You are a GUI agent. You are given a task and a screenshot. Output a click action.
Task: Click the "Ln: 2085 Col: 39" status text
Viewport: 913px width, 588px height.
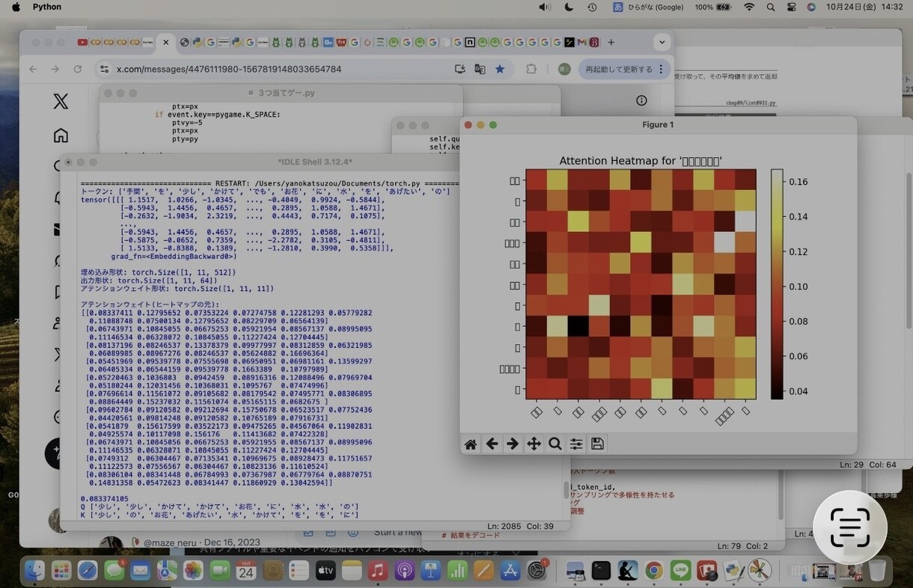[x=520, y=527]
